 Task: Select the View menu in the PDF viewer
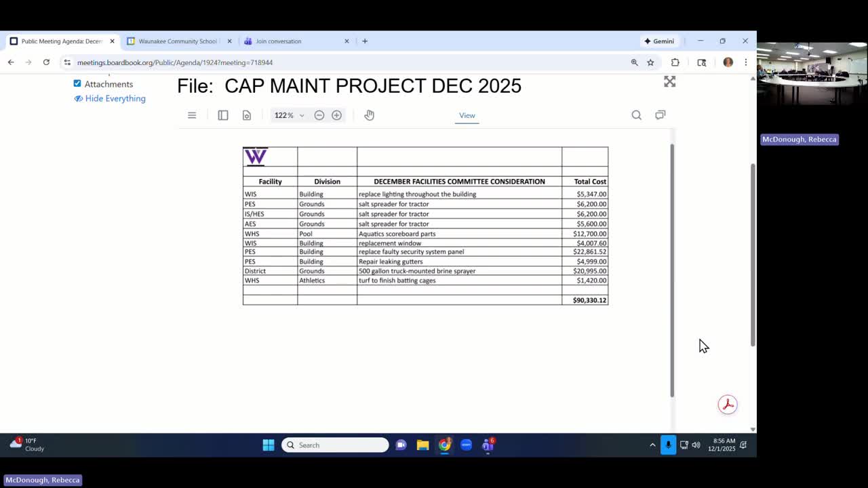(467, 115)
